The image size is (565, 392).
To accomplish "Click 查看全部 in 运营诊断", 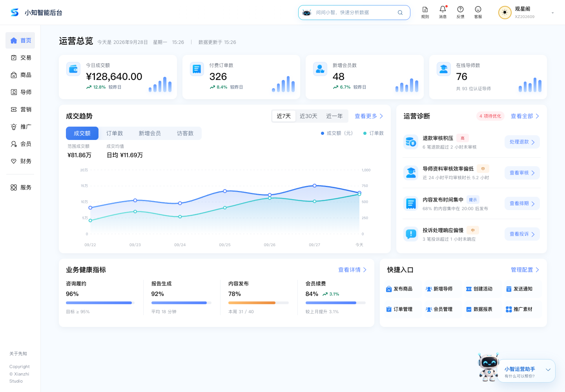I will click(525, 116).
